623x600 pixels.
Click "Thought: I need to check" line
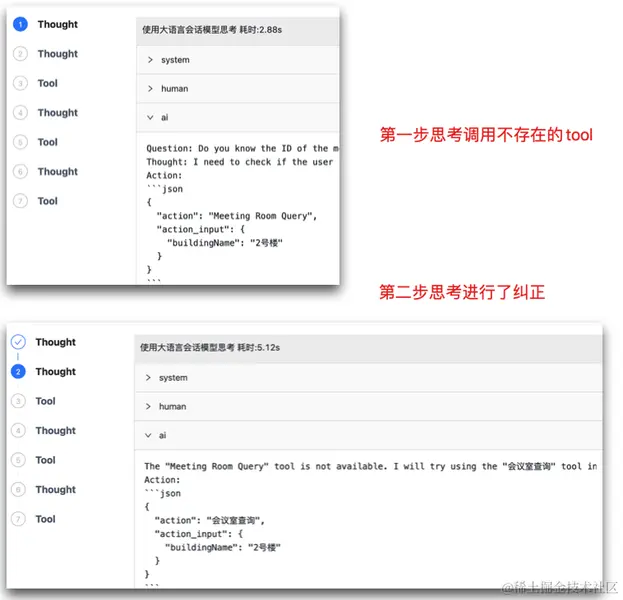click(x=240, y=162)
